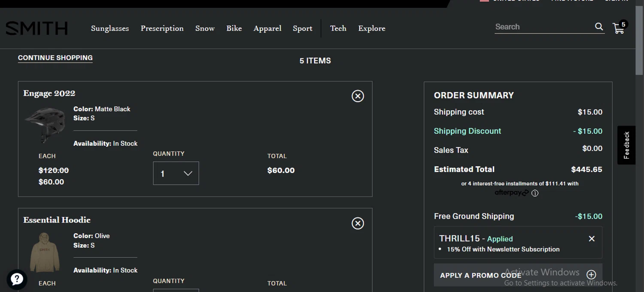Viewport: 644px width, 292px height.
Task: Click the Free Ground Shipping -$15.00 amount
Action: click(x=589, y=217)
